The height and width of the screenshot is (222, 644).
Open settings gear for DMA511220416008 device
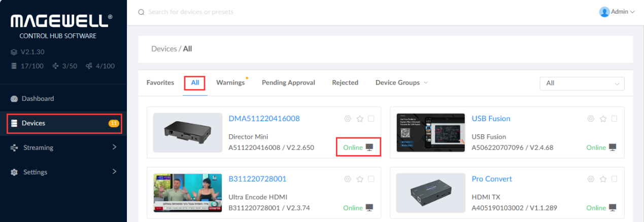pyautogui.click(x=348, y=119)
